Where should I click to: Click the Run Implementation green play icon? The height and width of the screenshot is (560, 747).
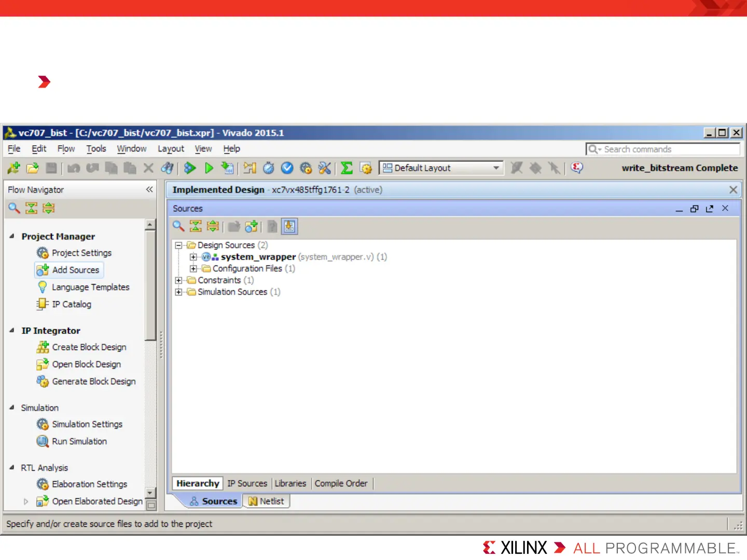click(x=209, y=168)
